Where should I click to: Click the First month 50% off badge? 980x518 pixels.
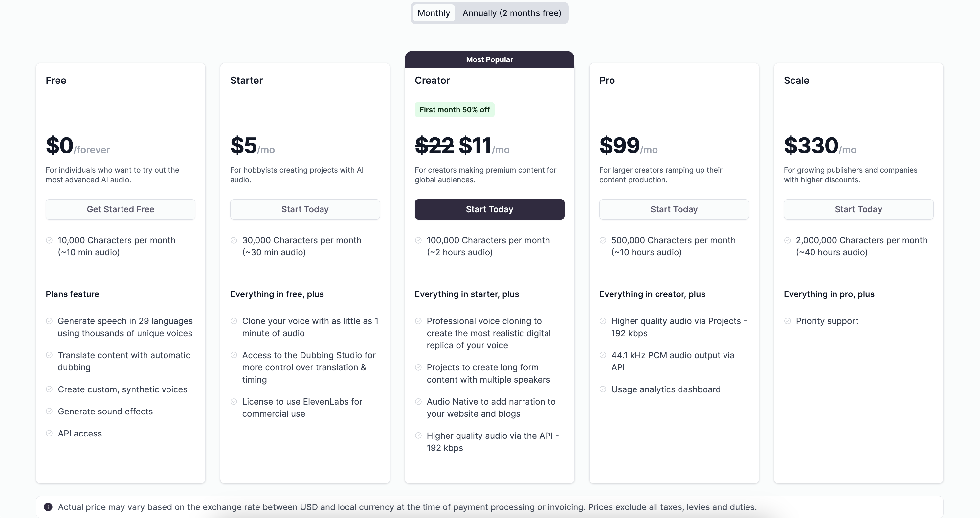click(455, 109)
